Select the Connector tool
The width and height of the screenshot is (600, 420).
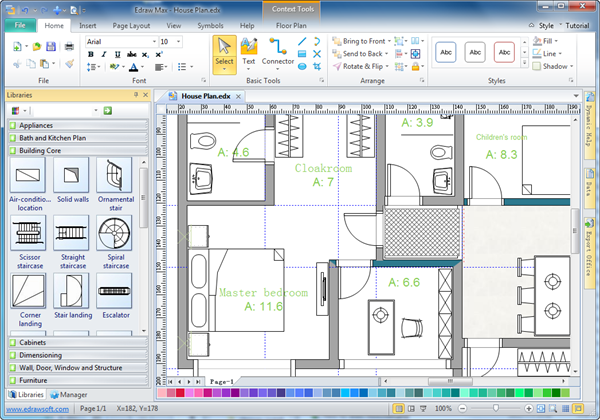(x=278, y=49)
